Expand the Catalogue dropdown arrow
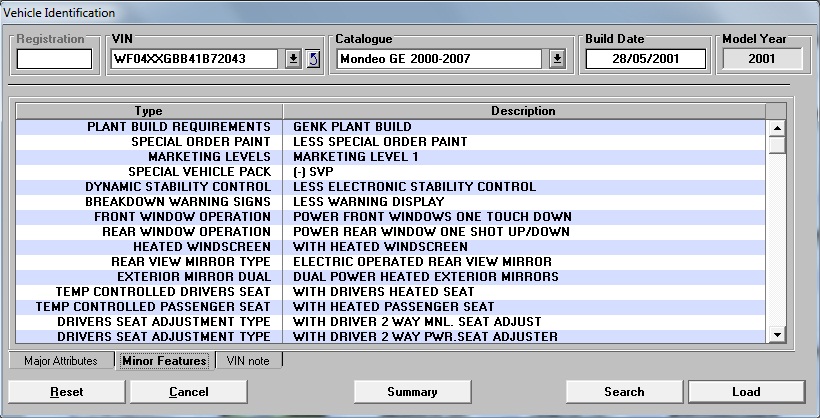 point(557,59)
